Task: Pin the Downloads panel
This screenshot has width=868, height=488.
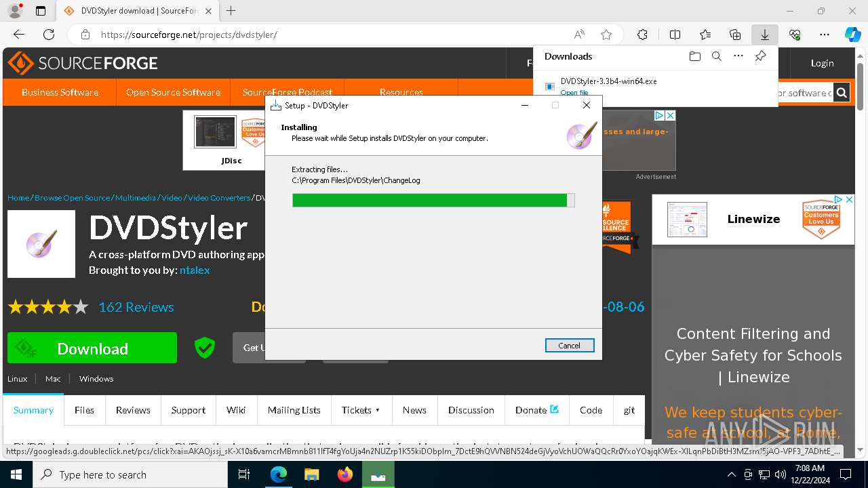Action: point(760,56)
